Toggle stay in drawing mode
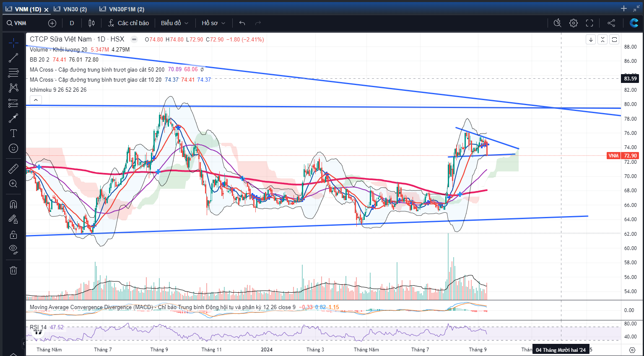The width and height of the screenshot is (644, 356). (13, 219)
